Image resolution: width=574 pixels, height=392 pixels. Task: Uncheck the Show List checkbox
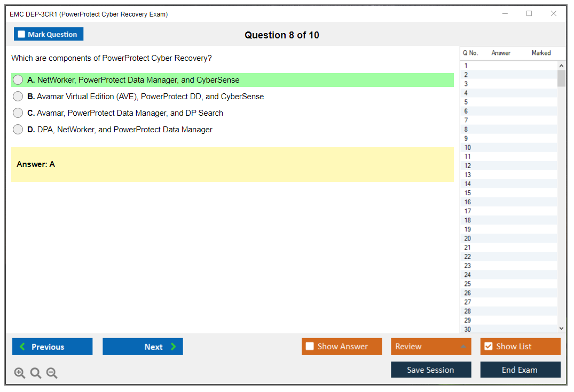(488, 347)
